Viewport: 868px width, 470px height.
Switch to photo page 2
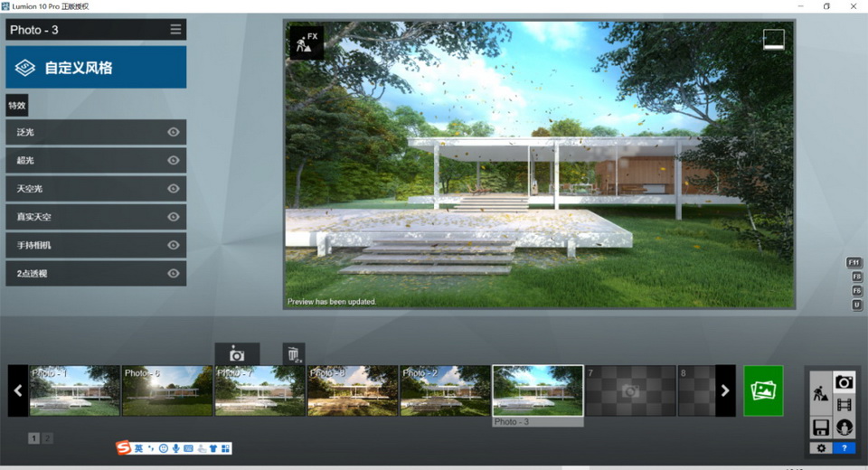tap(47, 438)
